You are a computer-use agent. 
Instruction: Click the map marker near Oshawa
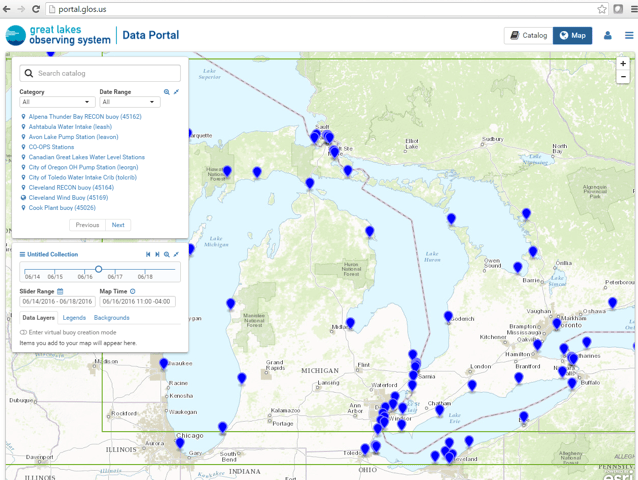[x=612, y=303]
